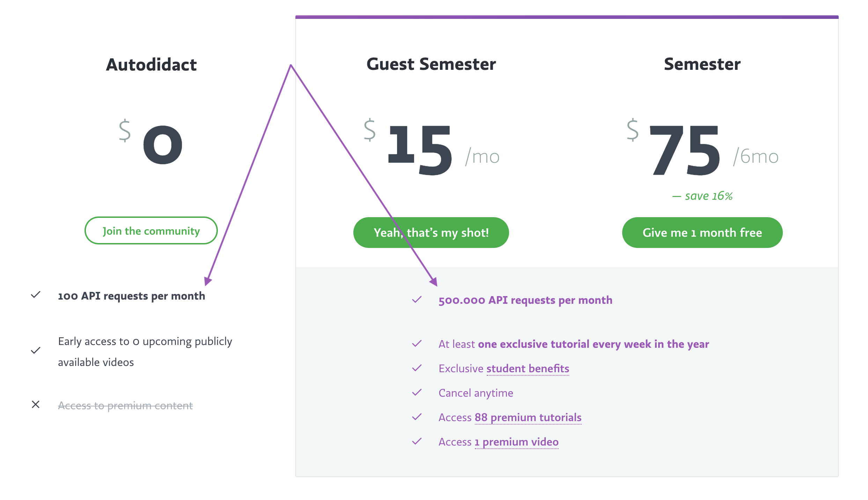This screenshot has height=500, width=868.
Task: Click the checkmark beside 1 premium video
Action: click(x=417, y=441)
